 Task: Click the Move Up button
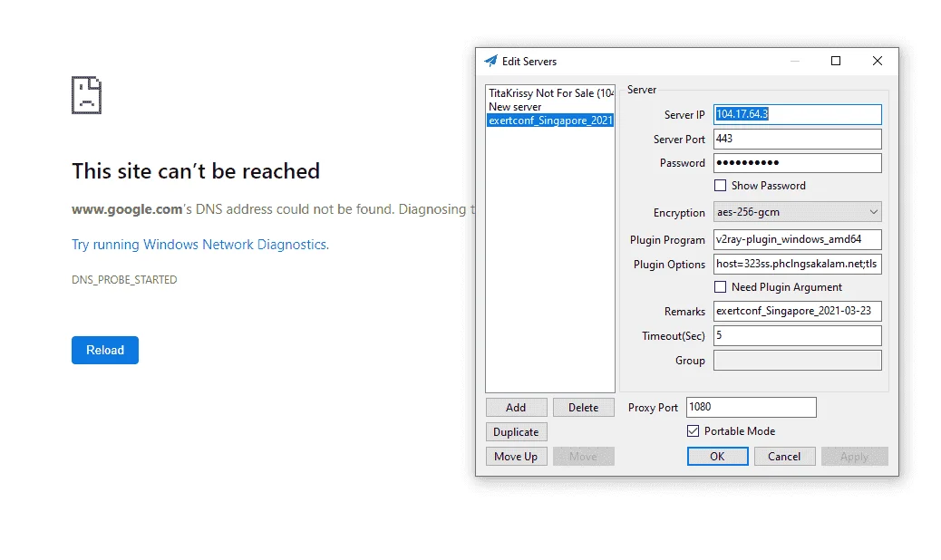pos(516,457)
